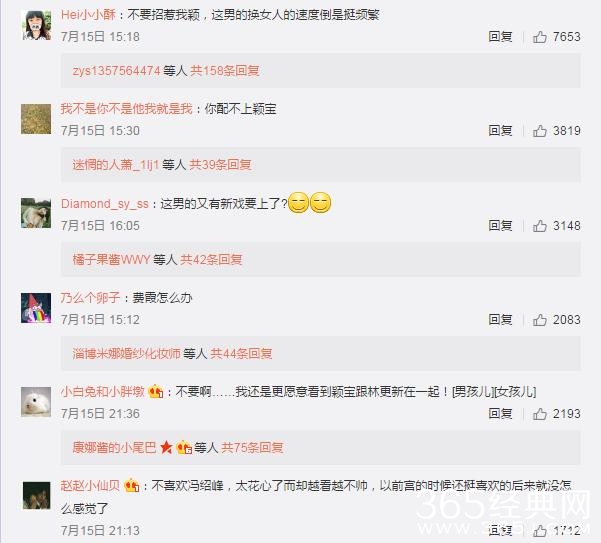
Task: Click Hei小小酥's avatar picture
Action: [x=36, y=25]
